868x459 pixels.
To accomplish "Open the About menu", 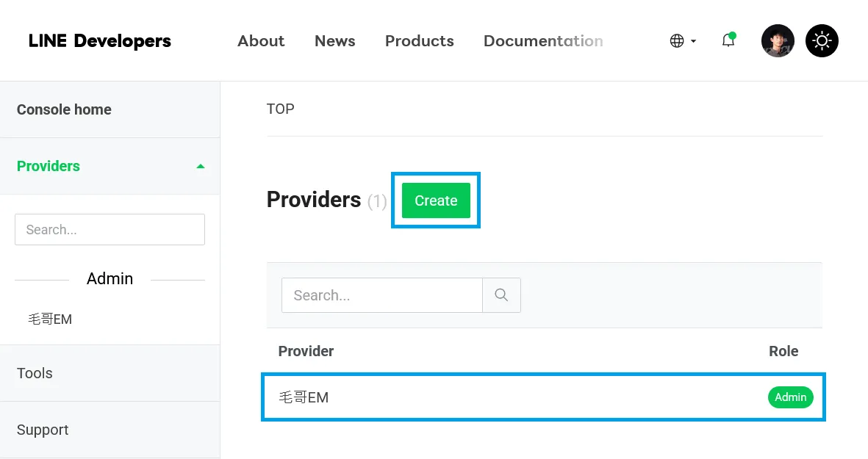I will pyautogui.click(x=261, y=41).
